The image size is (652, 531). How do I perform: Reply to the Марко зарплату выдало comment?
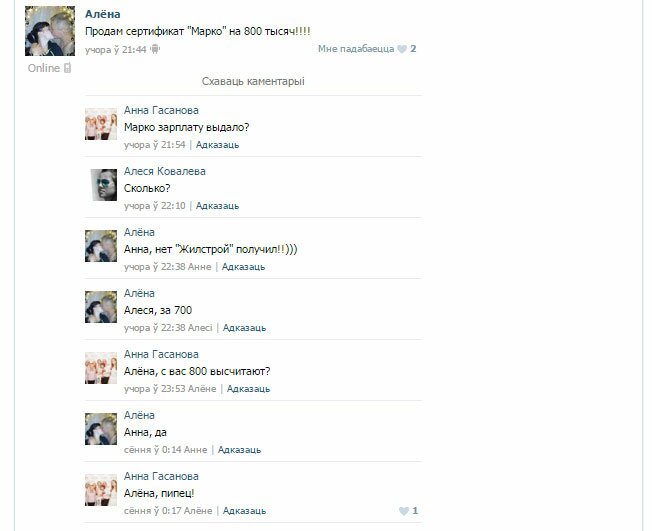(217, 145)
